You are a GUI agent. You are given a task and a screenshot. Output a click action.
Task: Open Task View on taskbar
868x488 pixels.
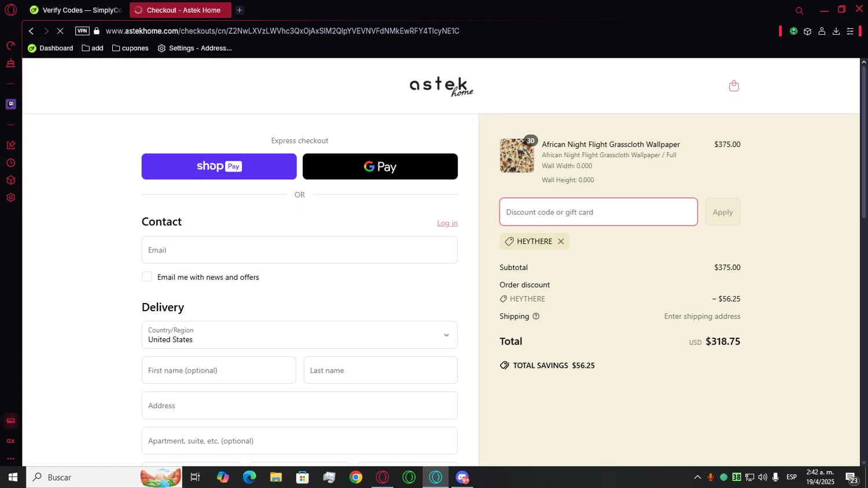click(x=195, y=477)
